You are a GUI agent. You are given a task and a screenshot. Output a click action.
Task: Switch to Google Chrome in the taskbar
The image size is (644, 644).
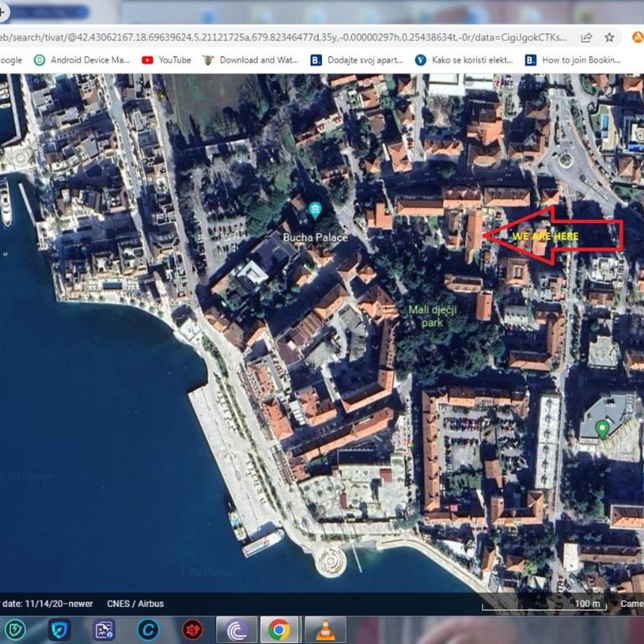point(279,629)
